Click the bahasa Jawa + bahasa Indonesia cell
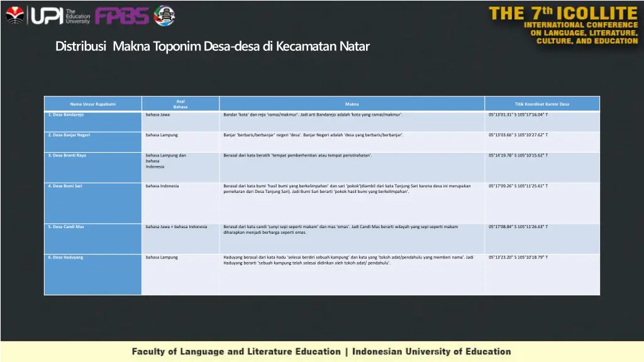The image size is (644, 362). click(x=176, y=226)
